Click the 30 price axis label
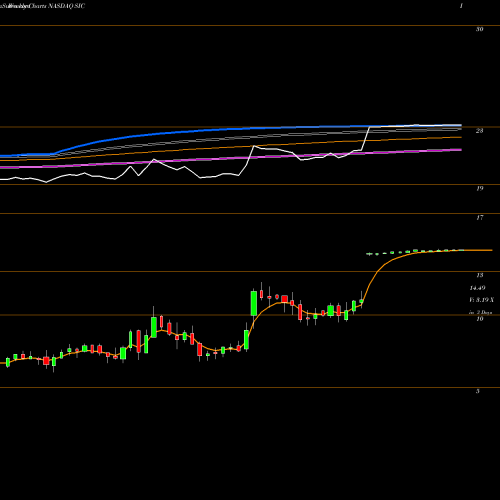 (x=479, y=29)
